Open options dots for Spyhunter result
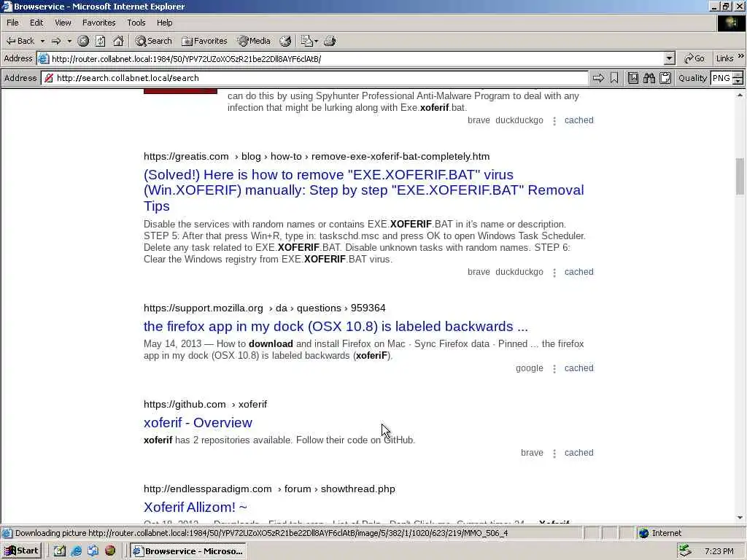This screenshot has width=747, height=560. point(554,121)
